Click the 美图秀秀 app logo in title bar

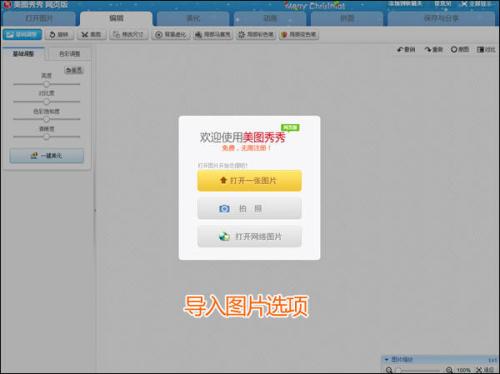click(x=7, y=4)
